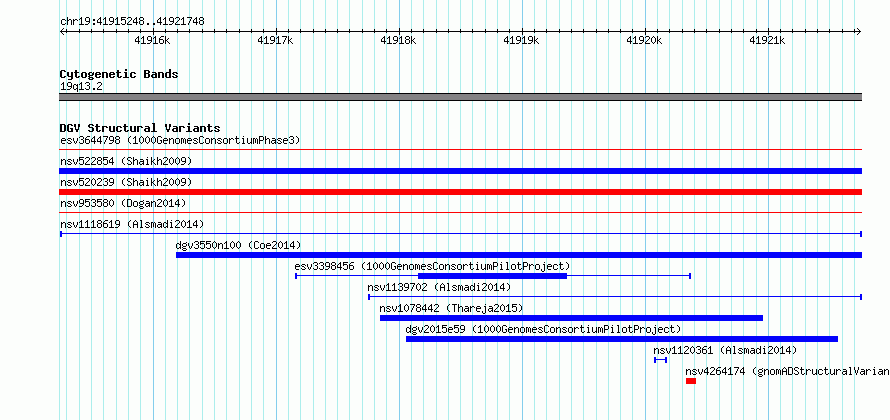The height and width of the screenshot is (420, 890).
Task: Select the small blue nsv1120361 variant marker
Action: [x=660, y=360]
